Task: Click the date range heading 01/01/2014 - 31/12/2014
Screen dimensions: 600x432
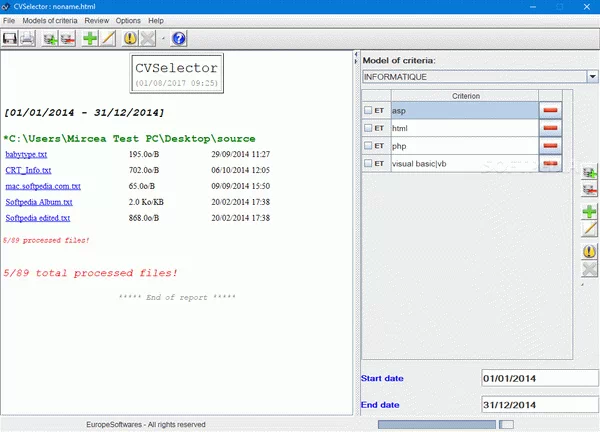Action: click(x=84, y=112)
